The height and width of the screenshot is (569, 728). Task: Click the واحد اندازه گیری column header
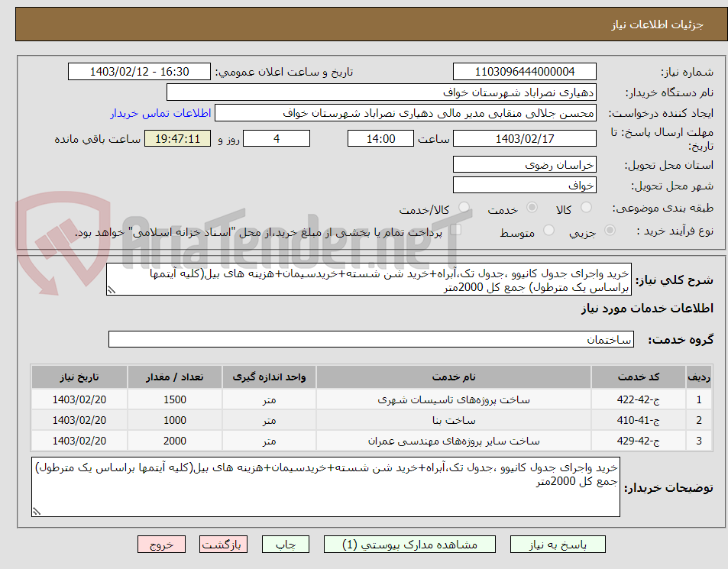[270, 377]
